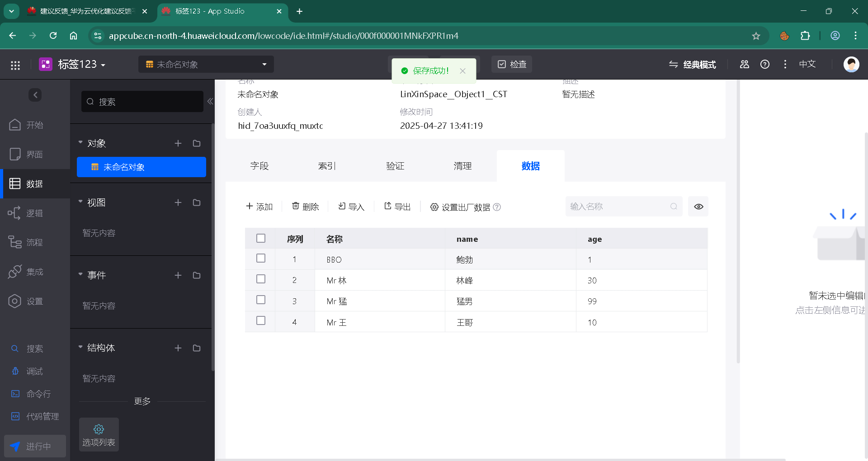
Task: Add a new 事件 with plus icon
Action: click(x=178, y=275)
